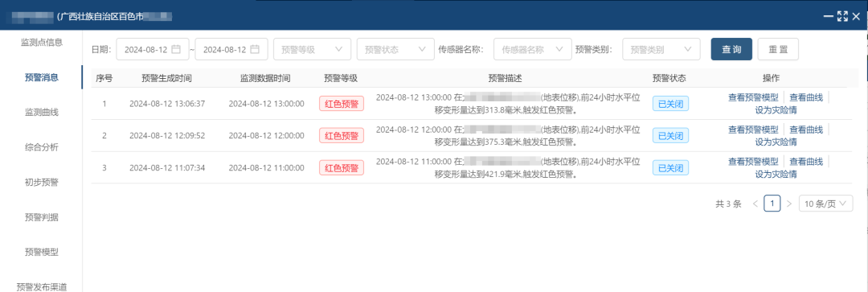The image size is (868, 292).
Task: Click 查看曲线 link in row 3
Action: coord(806,162)
